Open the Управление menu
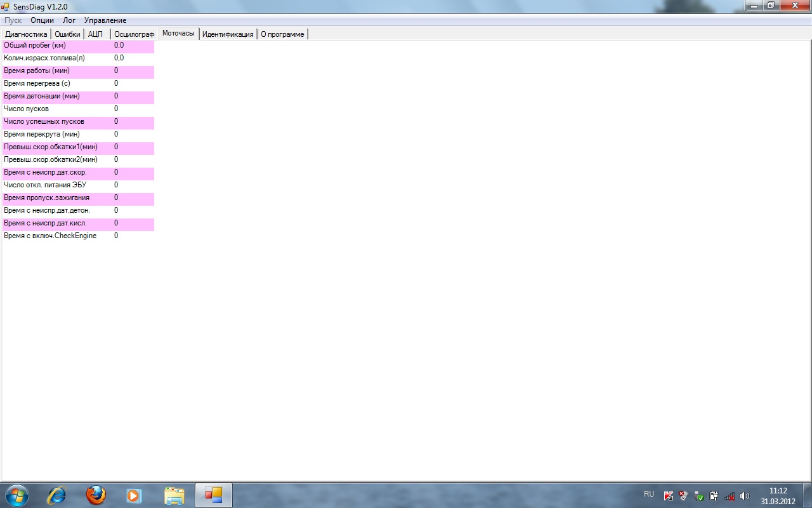This screenshot has width=812, height=508. (x=105, y=20)
